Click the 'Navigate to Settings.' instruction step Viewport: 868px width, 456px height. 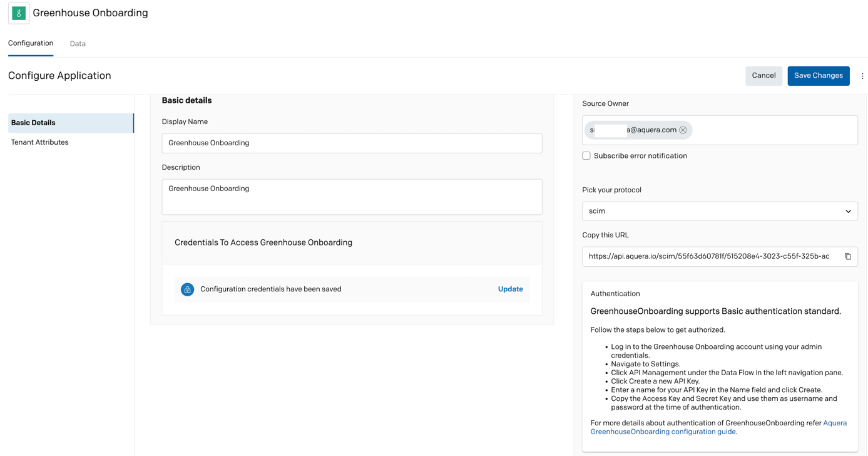point(645,364)
